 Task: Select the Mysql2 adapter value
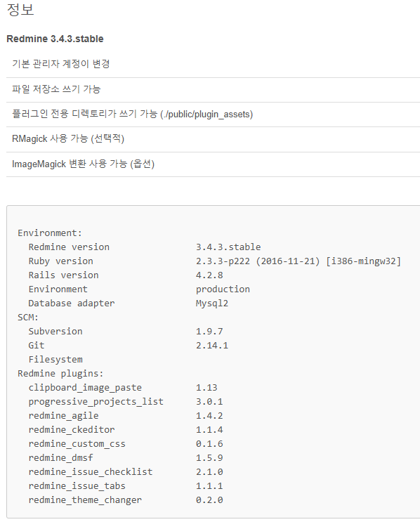pyautogui.click(x=212, y=304)
